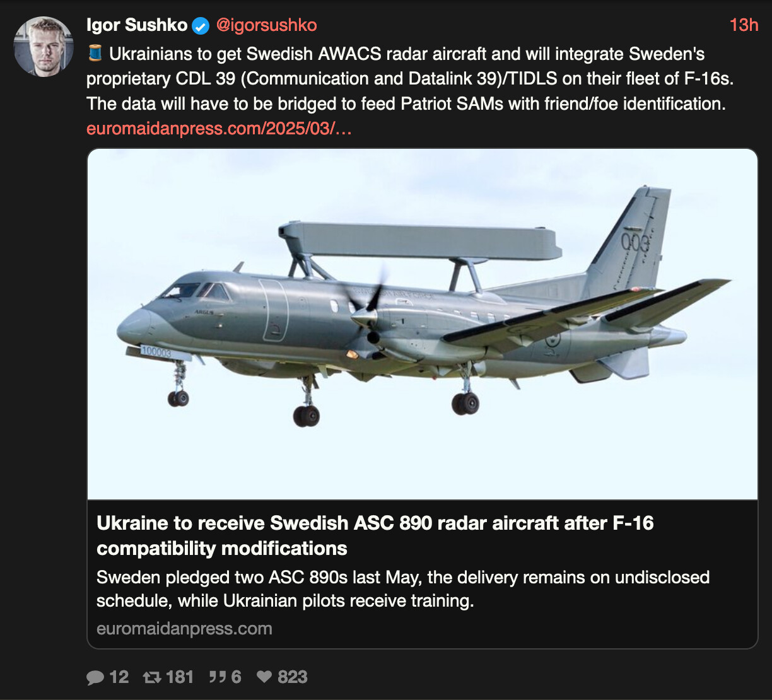Click the thread spool emoji

[95, 54]
